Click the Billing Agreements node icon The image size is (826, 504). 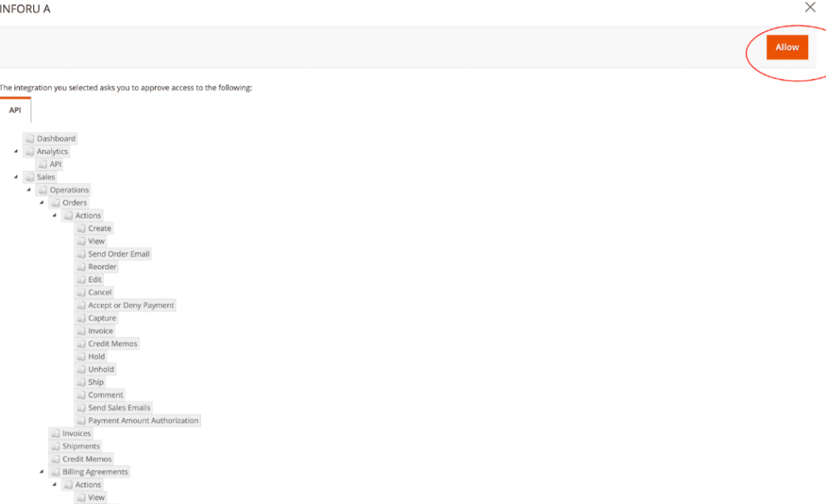(56, 472)
